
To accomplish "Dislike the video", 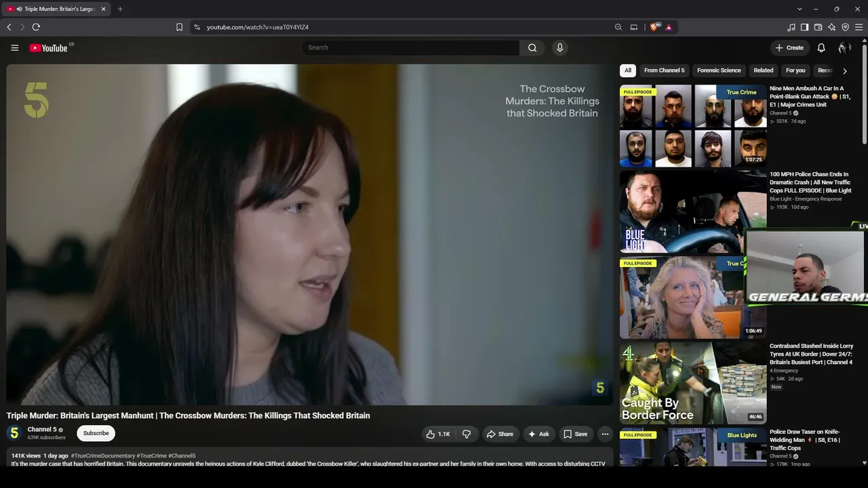I will tap(467, 434).
